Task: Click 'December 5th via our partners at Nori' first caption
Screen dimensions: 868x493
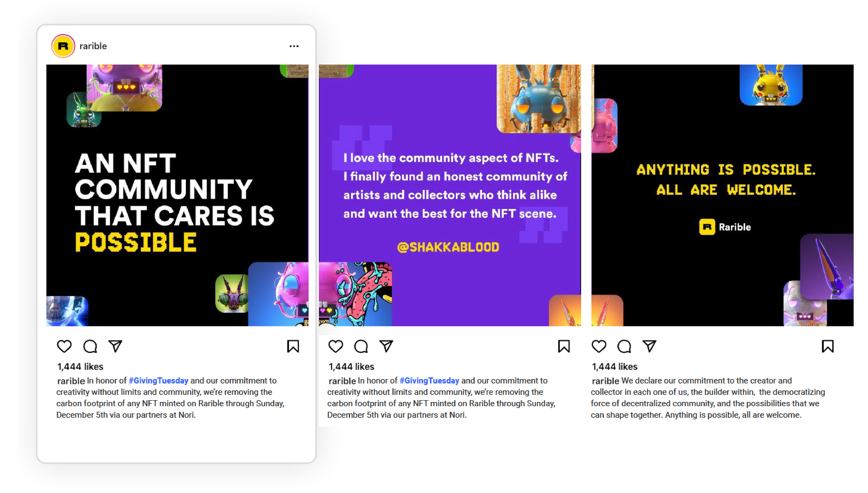Action: [126, 415]
